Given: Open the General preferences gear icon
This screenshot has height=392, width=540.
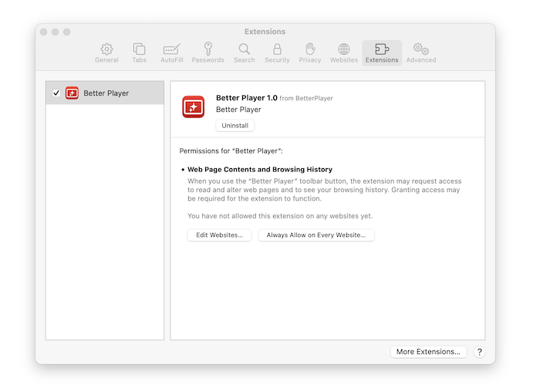Looking at the screenshot, I should tap(106, 49).
